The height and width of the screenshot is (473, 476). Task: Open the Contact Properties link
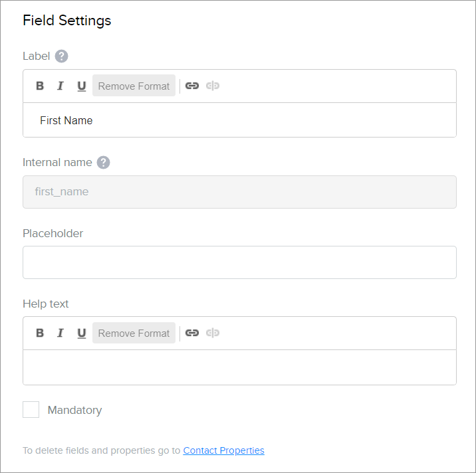(223, 450)
